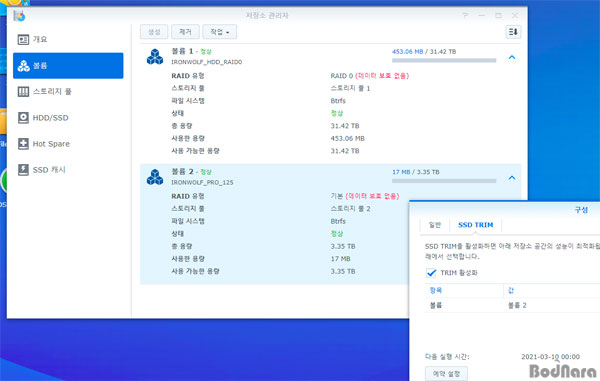Minimize the 저장소 관리자 window
600x381 pixels.
(x=482, y=15)
